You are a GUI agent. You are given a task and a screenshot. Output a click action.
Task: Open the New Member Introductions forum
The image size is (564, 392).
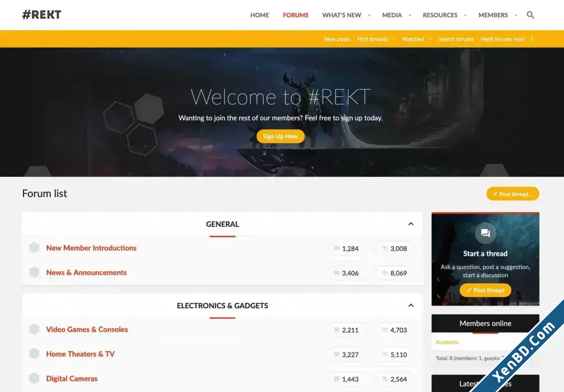click(x=91, y=248)
